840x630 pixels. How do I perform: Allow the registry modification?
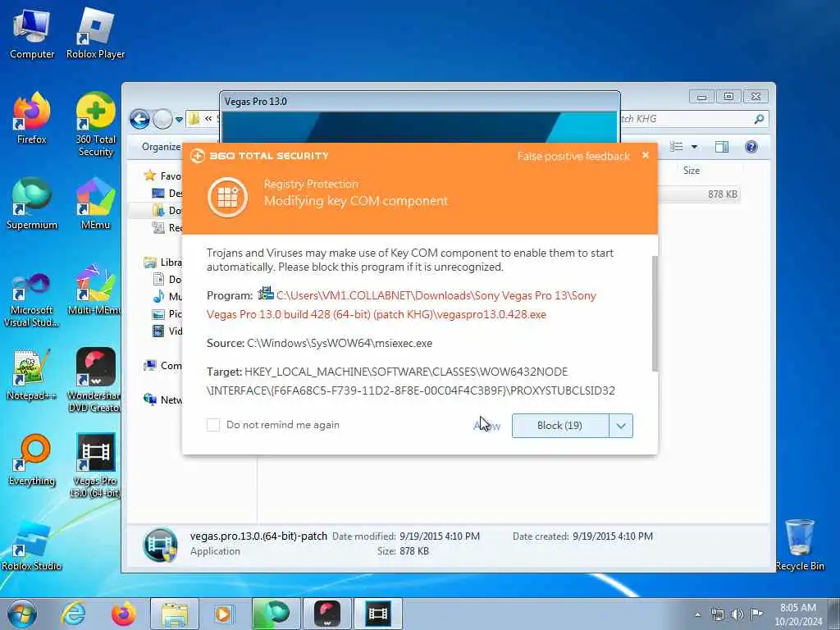(x=486, y=426)
